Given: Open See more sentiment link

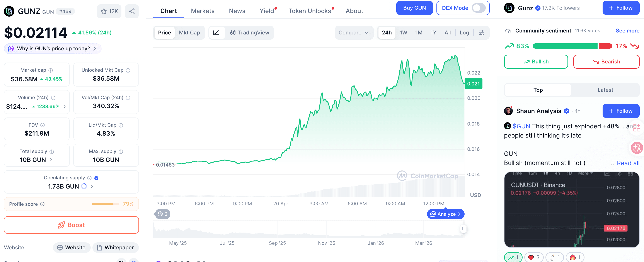Looking at the screenshot, I should pos(627,31).
